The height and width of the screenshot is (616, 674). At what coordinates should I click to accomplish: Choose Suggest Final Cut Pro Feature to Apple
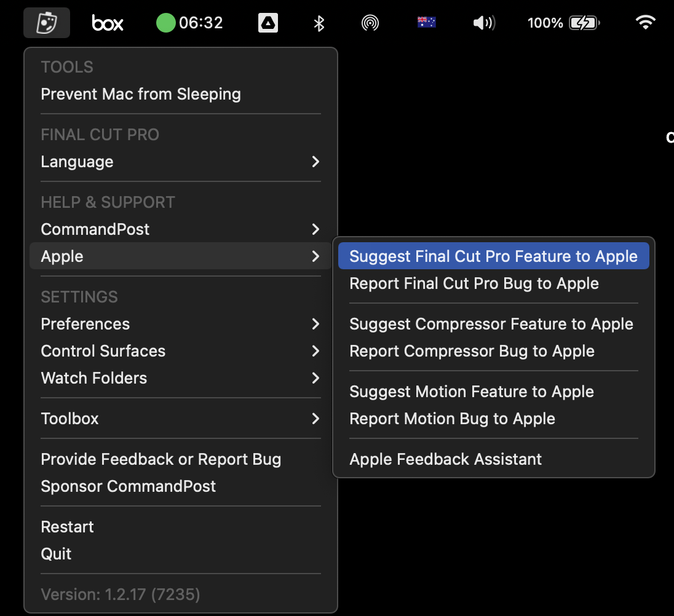(493, 256)
